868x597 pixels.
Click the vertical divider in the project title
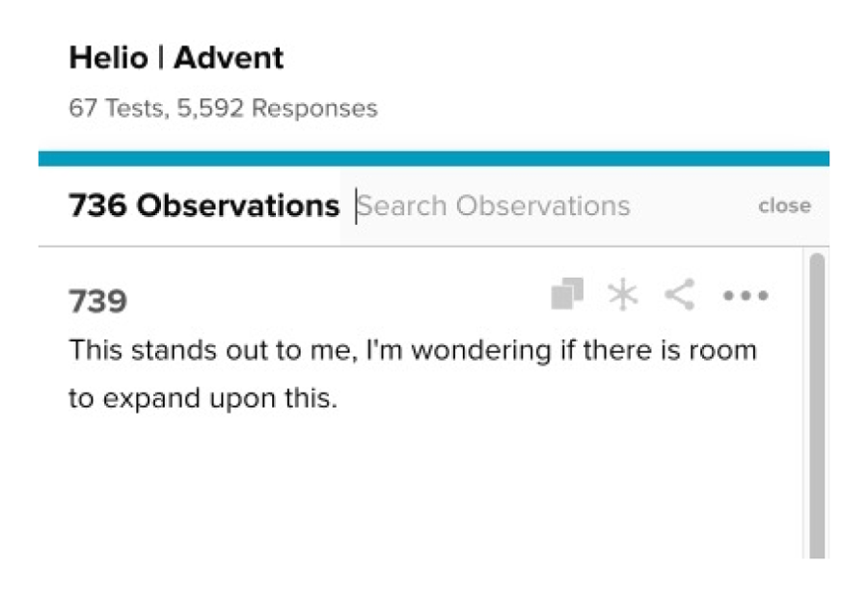point(160,57)
